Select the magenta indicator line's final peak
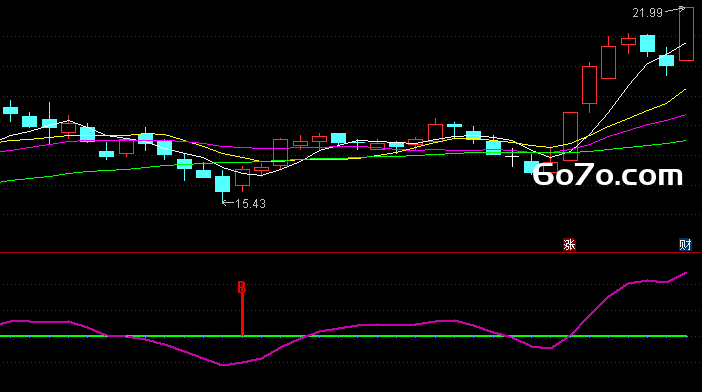Screen dimensions: 702x392 coord(685,273)
